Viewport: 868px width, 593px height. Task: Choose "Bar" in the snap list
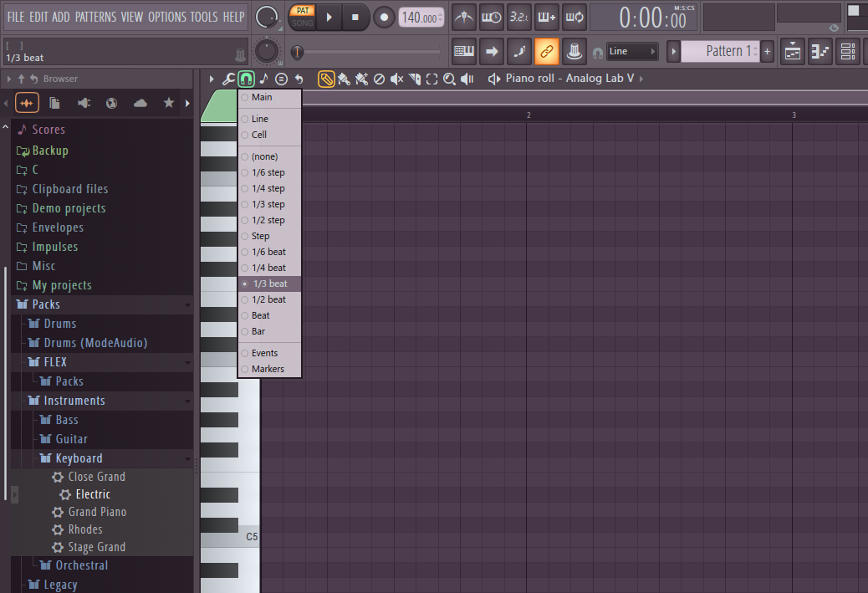coord(258,331)
